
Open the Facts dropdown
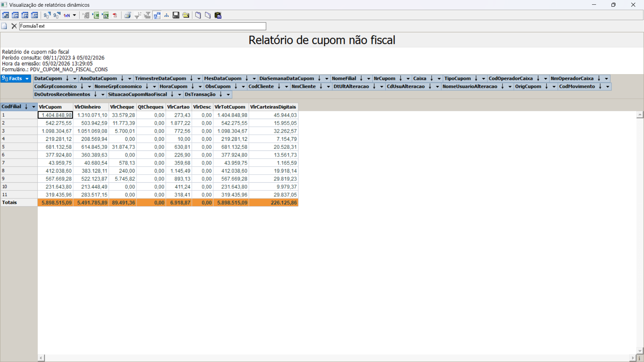27,78
